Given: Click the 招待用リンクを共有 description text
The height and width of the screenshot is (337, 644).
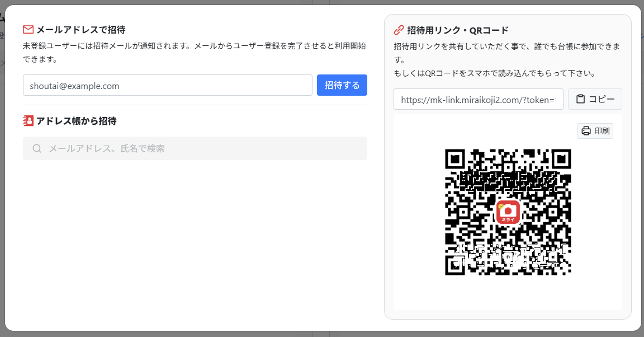Looking at the screenshot, I should point(506,46).
